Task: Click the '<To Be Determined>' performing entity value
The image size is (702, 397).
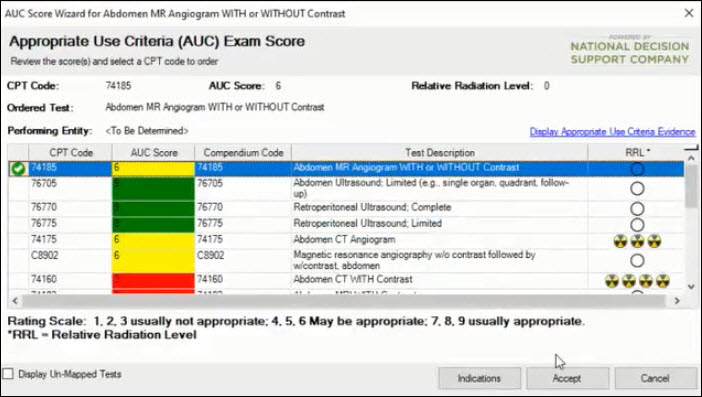Action: coord(147,131)
